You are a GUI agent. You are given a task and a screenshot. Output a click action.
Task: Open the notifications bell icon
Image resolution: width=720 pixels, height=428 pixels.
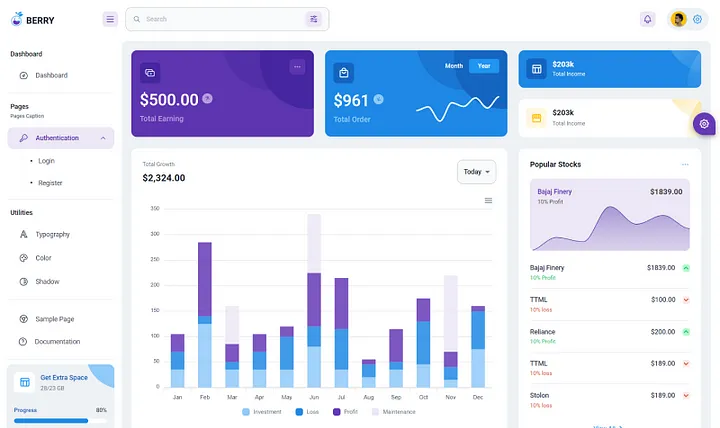pos(647,19)
